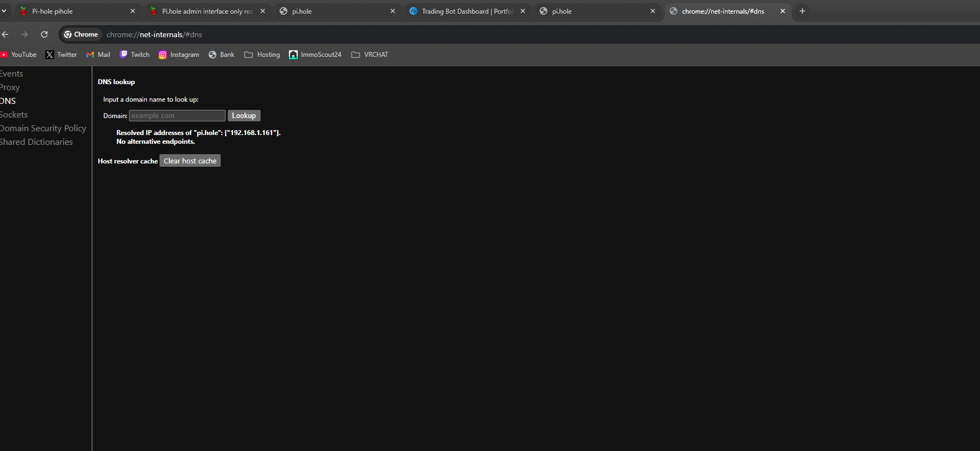Click the browser back arrow
Viewport: 980px width, 451px height.
pyautogui.click(x=5, y=34)
